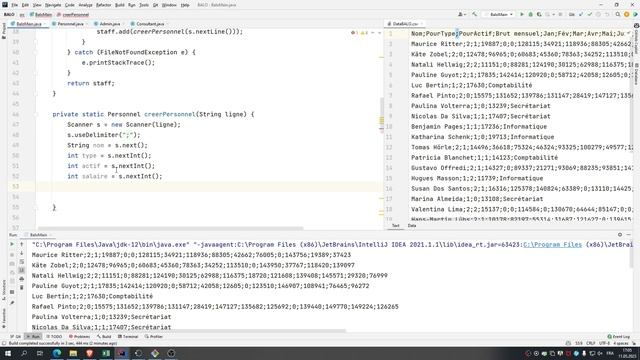Open File Explorer from the taskbar
The image size is (640, 360).
[x=73, y=353]
